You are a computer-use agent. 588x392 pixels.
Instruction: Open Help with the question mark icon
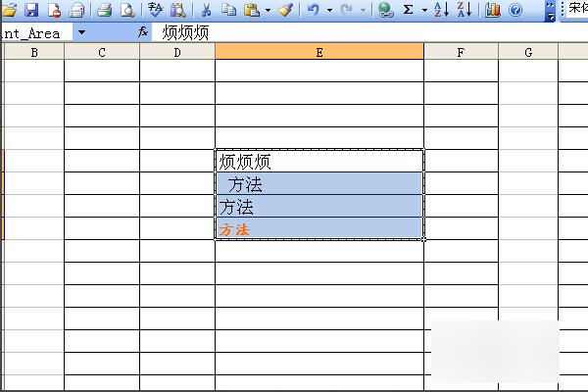pos(515,10)
